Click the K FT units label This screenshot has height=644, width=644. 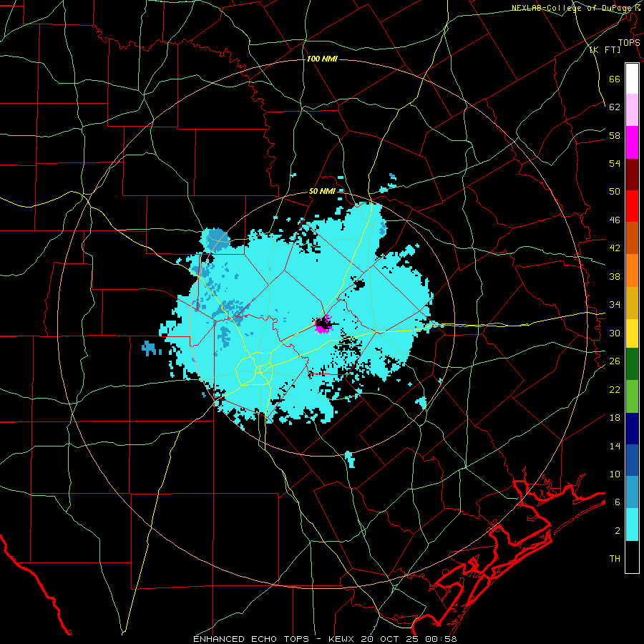pyautogui.click(x=605, y=49)
